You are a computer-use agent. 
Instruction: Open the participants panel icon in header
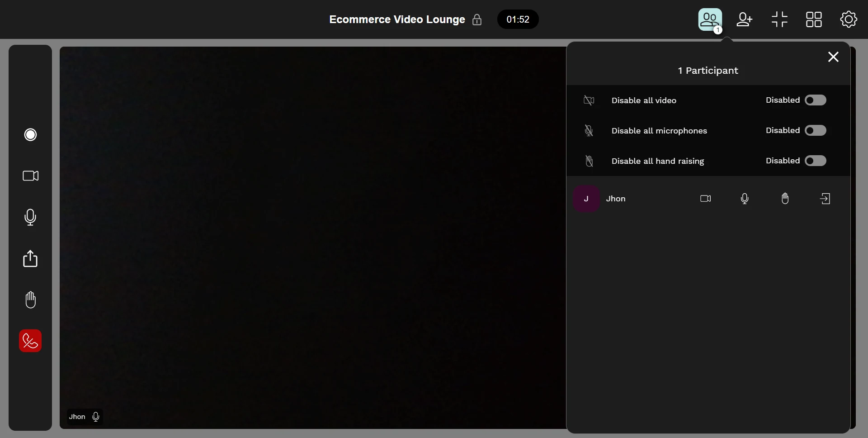point(710,19)
